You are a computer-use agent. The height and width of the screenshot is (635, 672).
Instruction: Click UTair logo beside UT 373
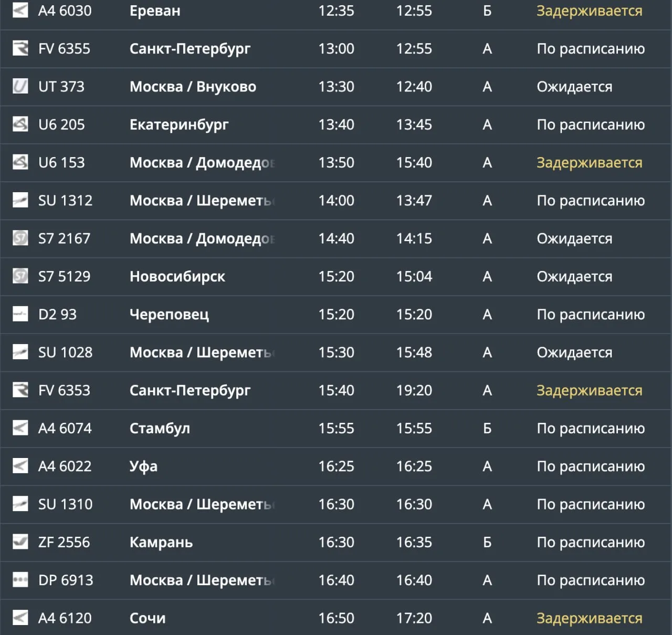20,86
